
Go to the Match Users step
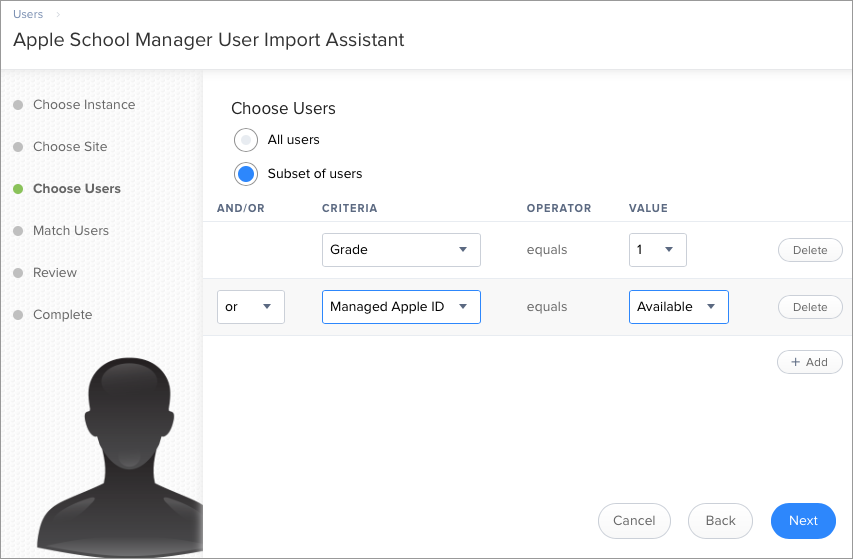71,231
